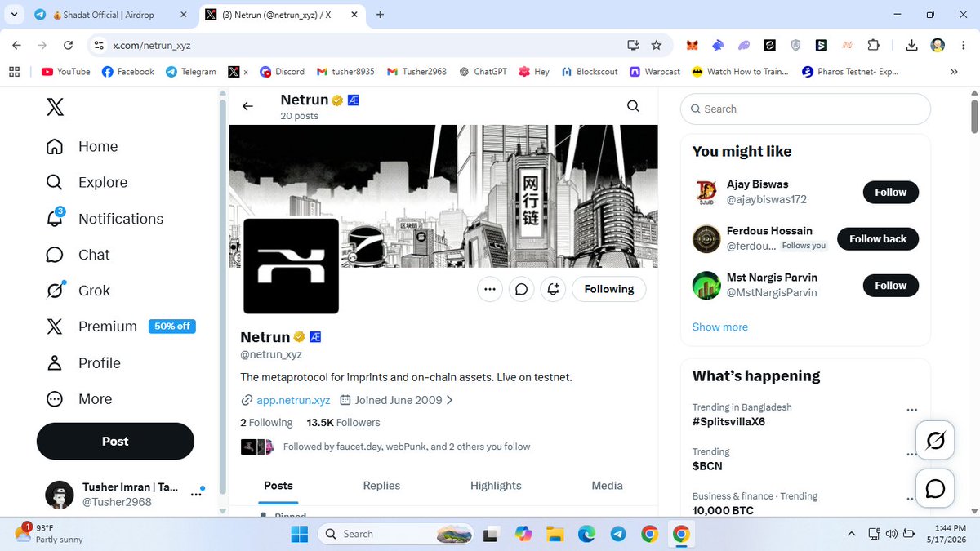Switch to the Media tab

(607, 486)
